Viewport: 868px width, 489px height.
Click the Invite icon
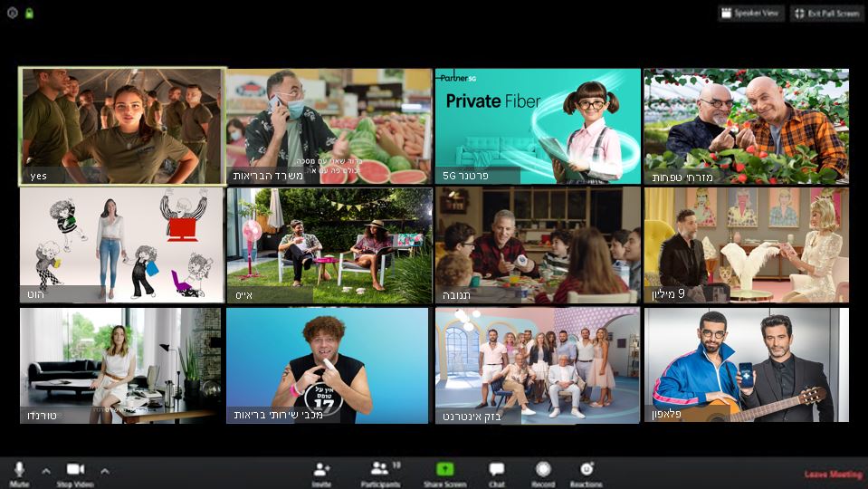tap(321, 470)
